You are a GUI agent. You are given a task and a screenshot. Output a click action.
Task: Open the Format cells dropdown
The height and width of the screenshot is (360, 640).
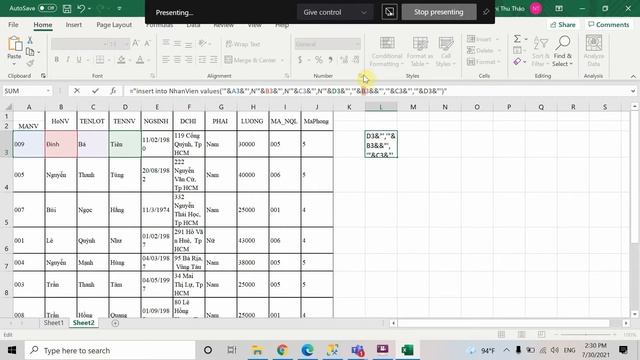click(x=482, y=62)
